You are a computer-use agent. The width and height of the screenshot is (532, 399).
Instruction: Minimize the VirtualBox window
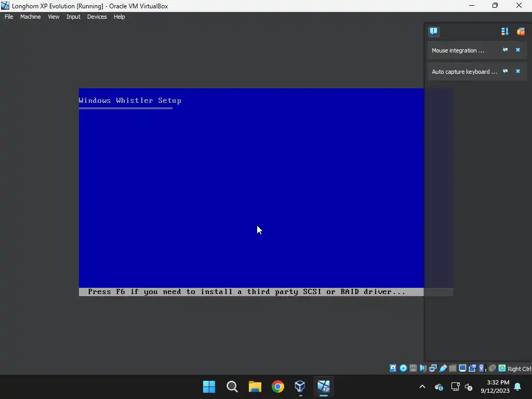pyautogui.click(x=472, y=5)
